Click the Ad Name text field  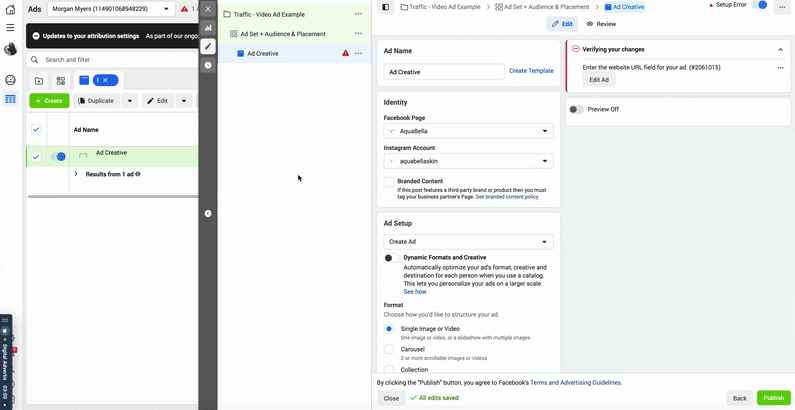(444, 72)
